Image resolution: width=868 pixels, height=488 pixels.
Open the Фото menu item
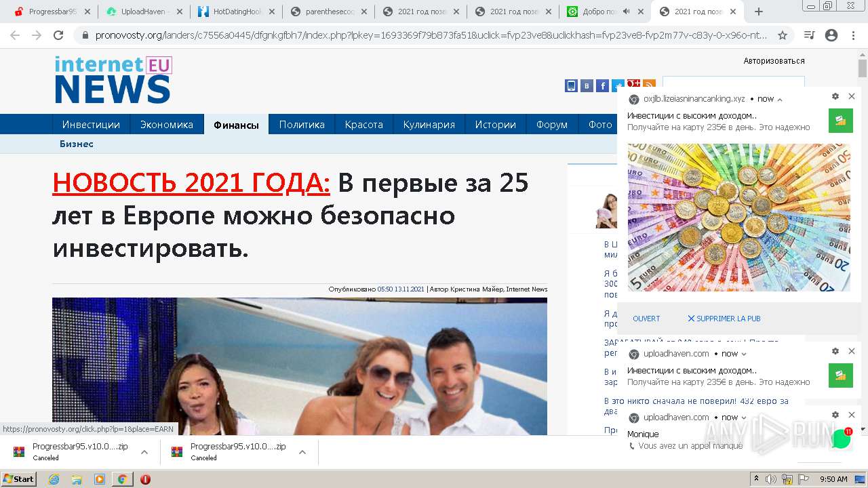pyautogui.click(x=600, y=125)
